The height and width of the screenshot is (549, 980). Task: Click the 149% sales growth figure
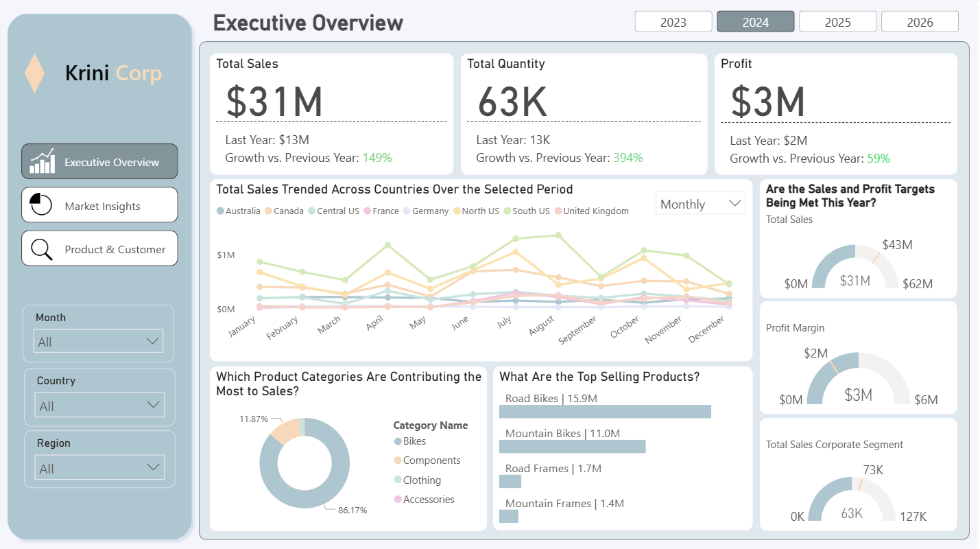click(x=377, y=158)
